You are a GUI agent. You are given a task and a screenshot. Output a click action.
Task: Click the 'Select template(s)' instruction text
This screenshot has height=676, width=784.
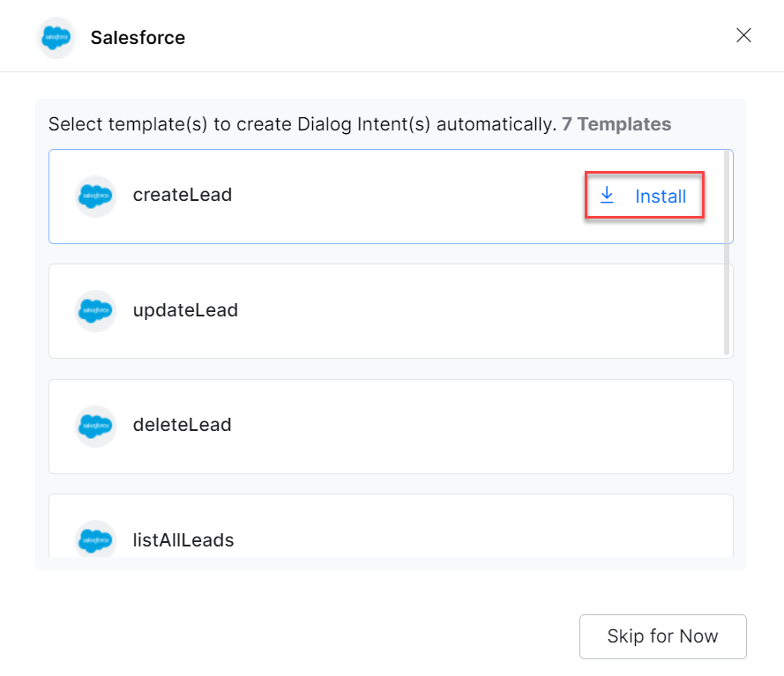click(300, 124)
